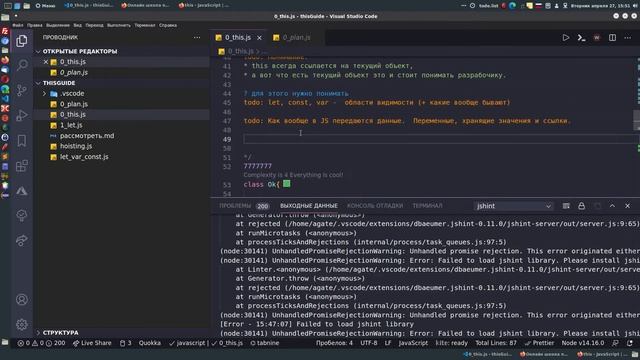The height and width of the screenshot is (360, 640).
Task: Switch to the ТЕРМИНАЛ panel tab
Action: point(427,206)
